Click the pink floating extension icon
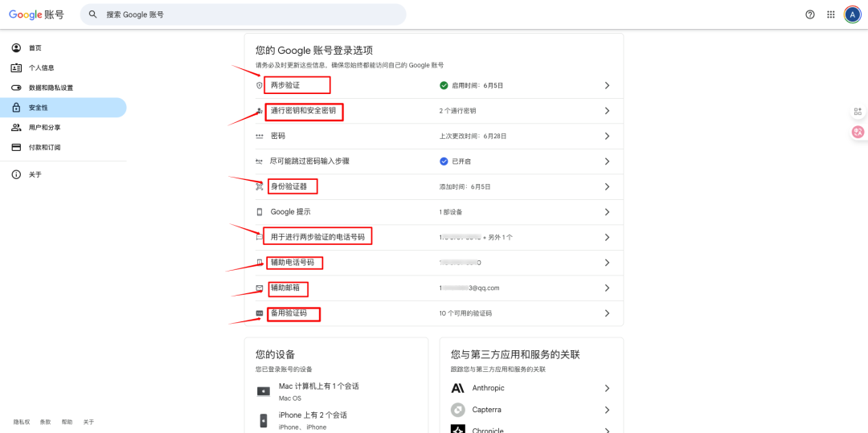Image resolution: width=868 pixels, height=433 pixels. [858, 132]
